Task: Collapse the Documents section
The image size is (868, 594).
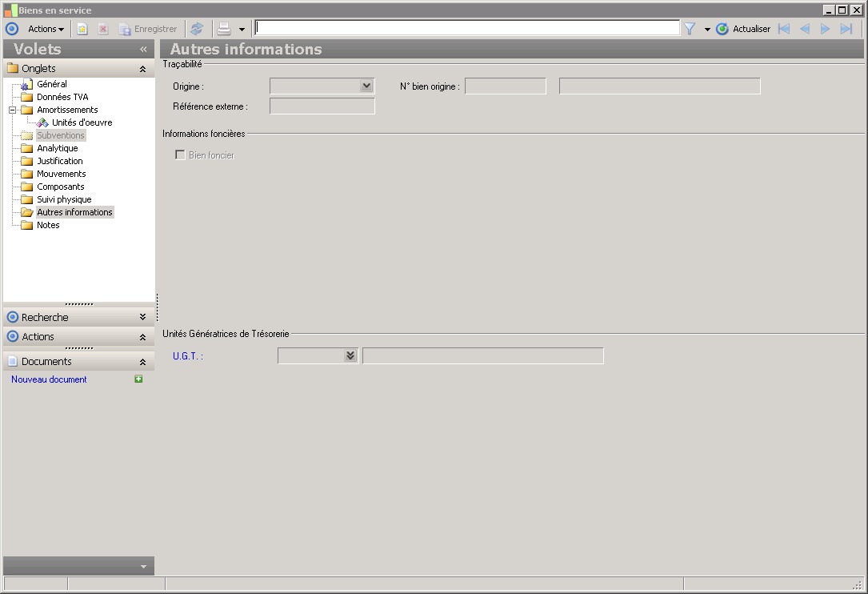Action: (142, 362)
